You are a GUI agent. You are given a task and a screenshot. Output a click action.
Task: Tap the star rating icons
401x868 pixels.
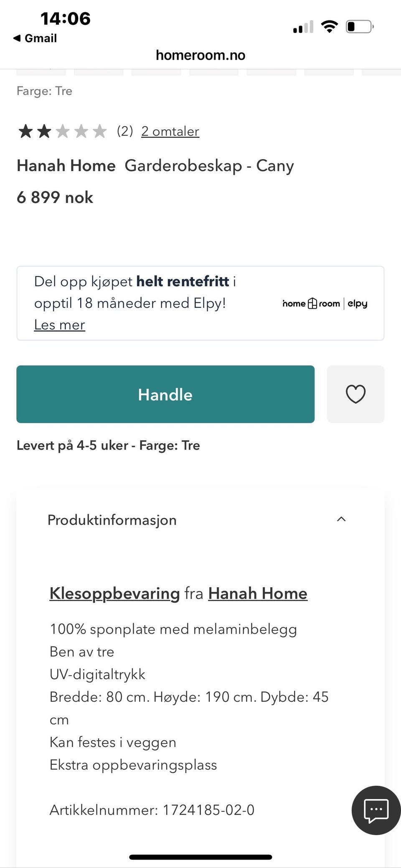(62, 131)
